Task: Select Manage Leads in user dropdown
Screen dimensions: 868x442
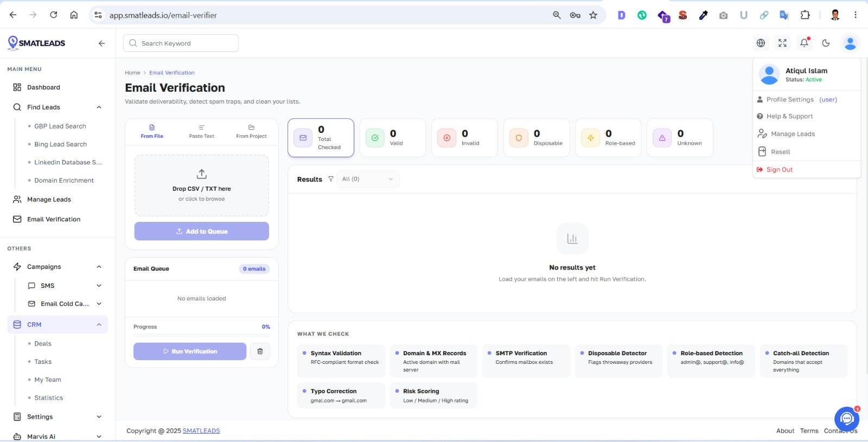Action: tap(786, 134)
